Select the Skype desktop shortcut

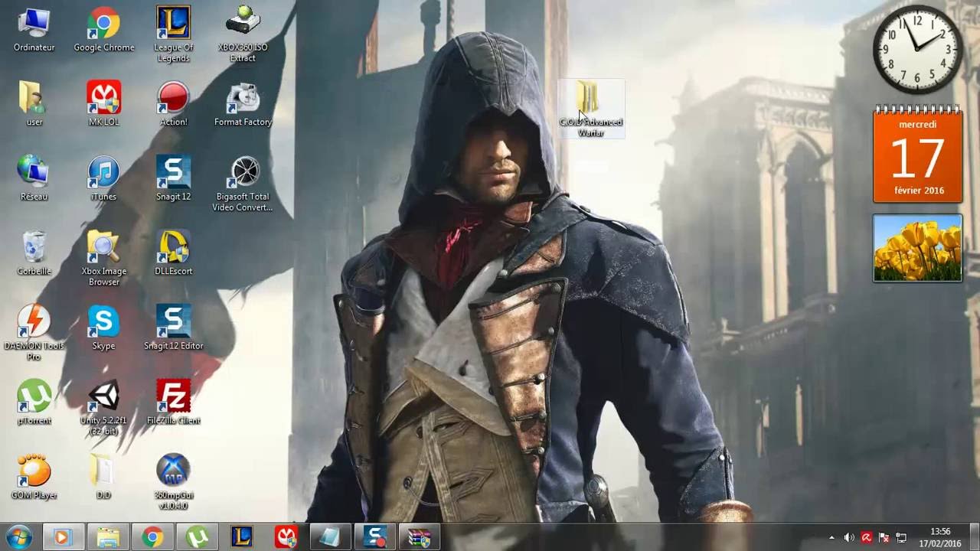103,328
